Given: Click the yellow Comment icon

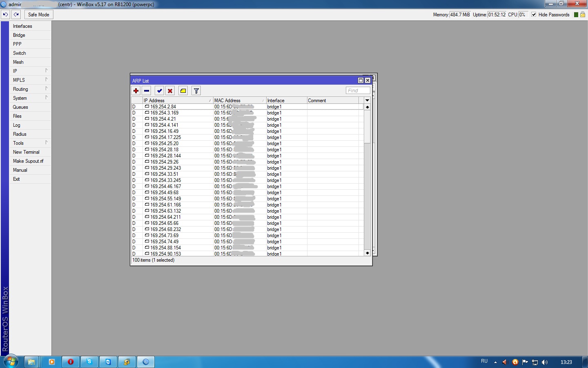Looking at the screenshot, I should click(183, 91).
